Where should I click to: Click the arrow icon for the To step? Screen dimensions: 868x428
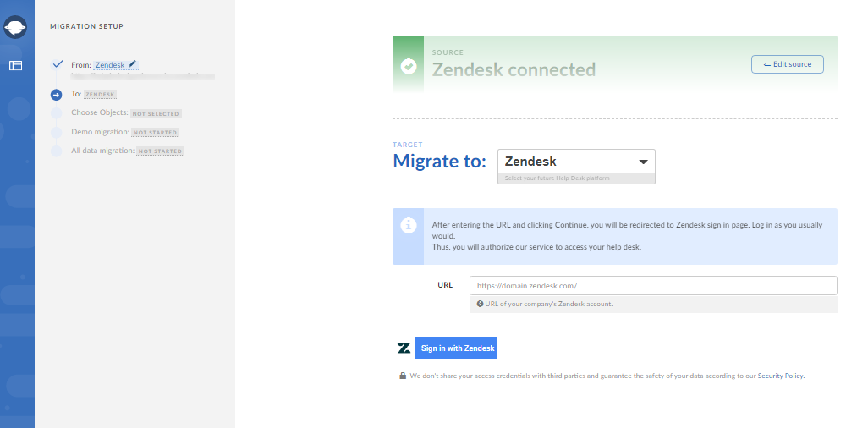point(57,95)
